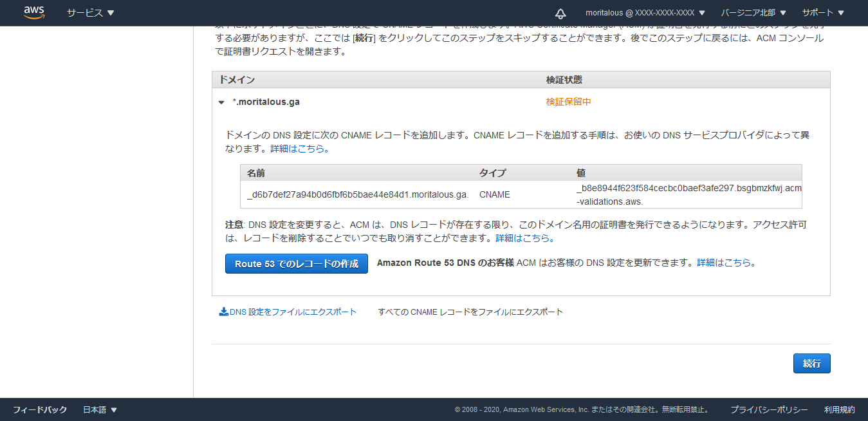Open the サービス services menu
This screenshot has width=868, height=421.
click(x=90, y=13)
